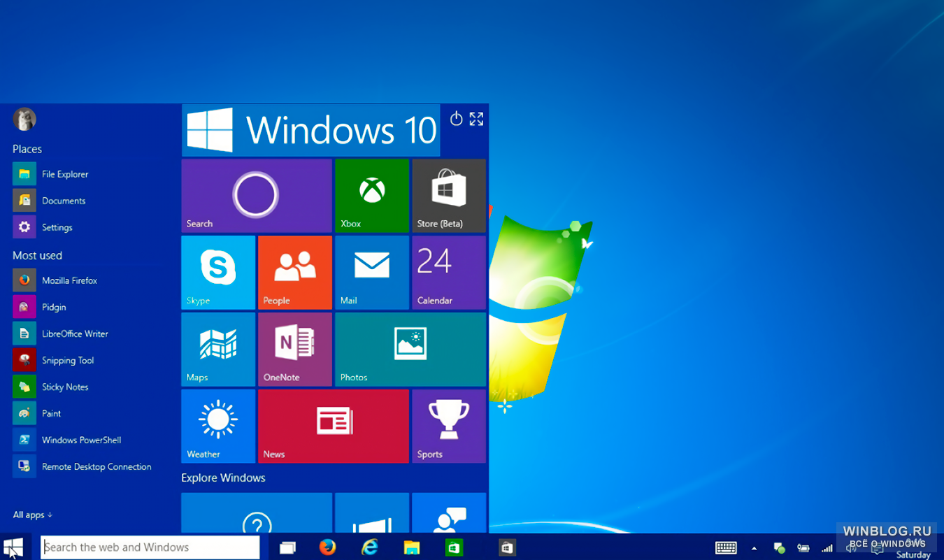This screenshot has width=944, height=560.
Task: Open Windows PowerShell from Most used
Action: click(x=68, y=440)
